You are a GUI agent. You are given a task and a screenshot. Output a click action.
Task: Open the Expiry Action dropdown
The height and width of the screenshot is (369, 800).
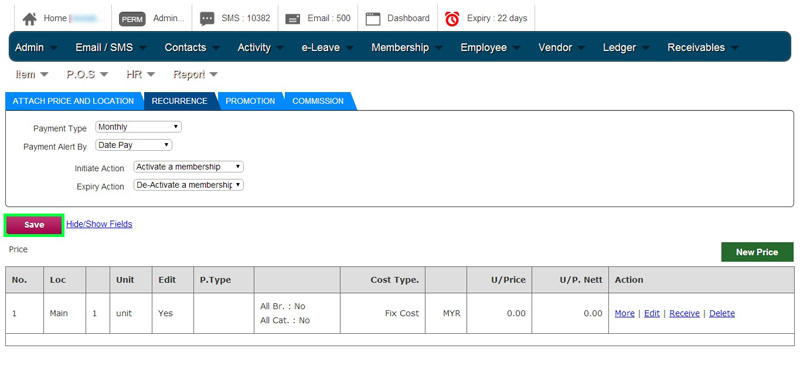[188, 185]
